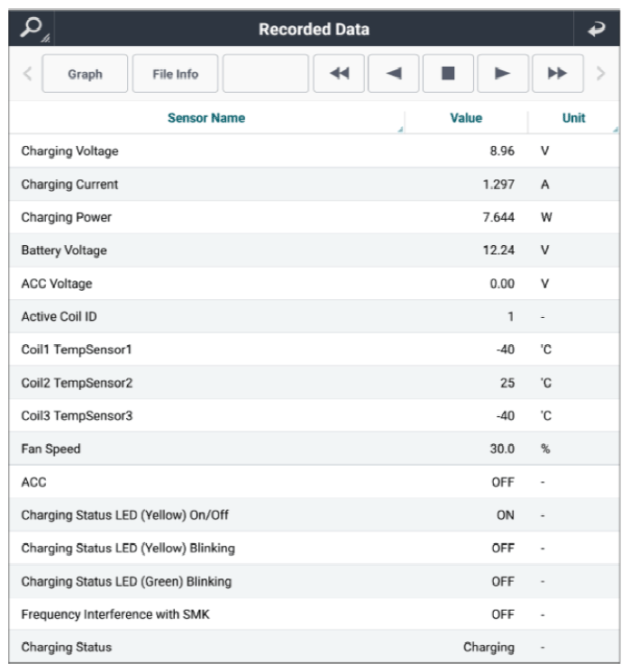Select the ACC Voltage row
The width and height of the screenshot is (630, 672).
(314, 283)
